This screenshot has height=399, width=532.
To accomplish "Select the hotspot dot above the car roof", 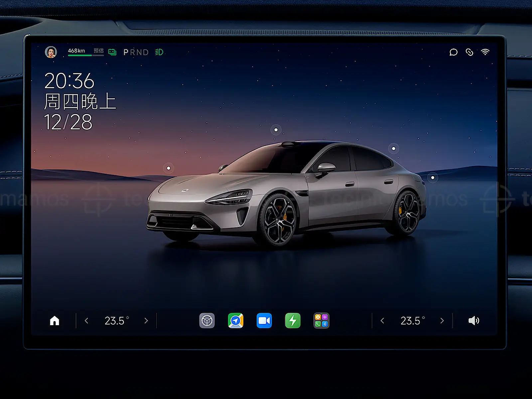I will [x=276, y=130].
